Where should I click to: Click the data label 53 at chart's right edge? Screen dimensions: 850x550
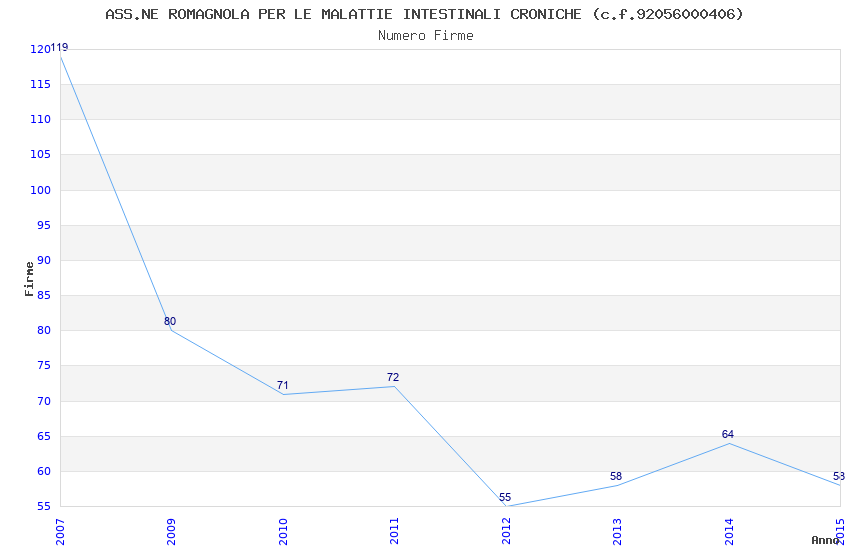[839, 476]
